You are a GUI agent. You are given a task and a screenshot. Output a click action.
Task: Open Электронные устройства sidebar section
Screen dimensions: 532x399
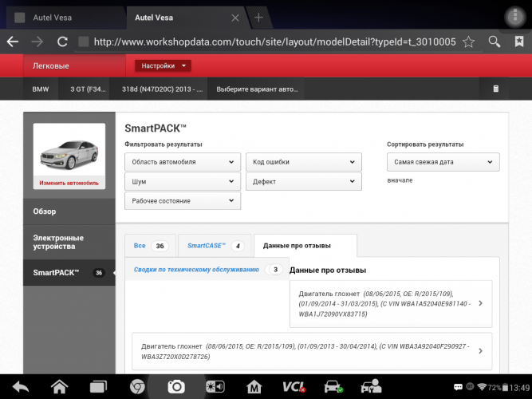(x=69, y=242)
